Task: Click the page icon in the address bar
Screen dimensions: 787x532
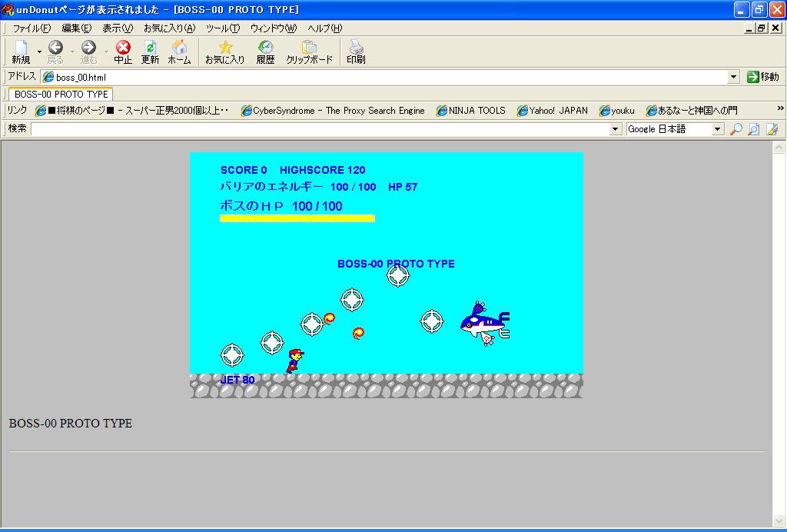Action: point(48,78)
